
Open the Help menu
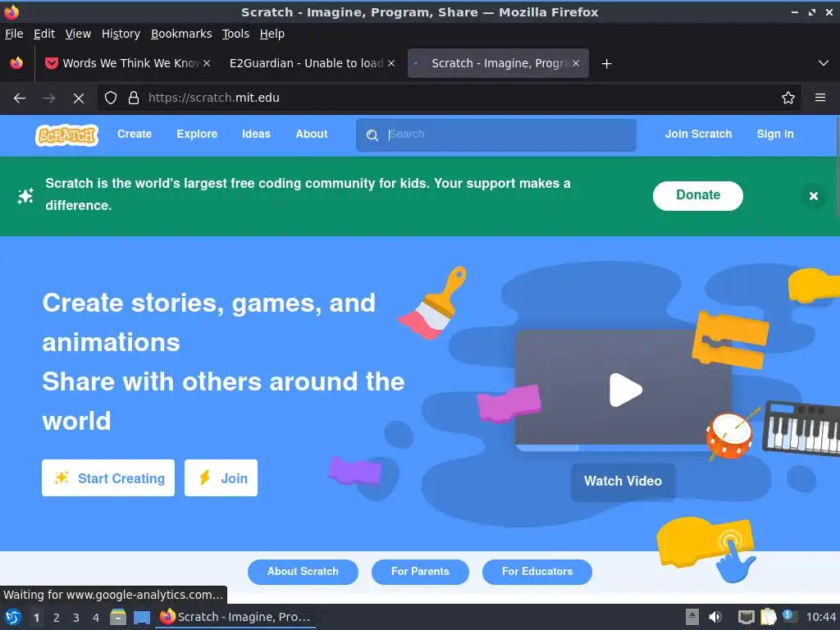coord(272,34)
